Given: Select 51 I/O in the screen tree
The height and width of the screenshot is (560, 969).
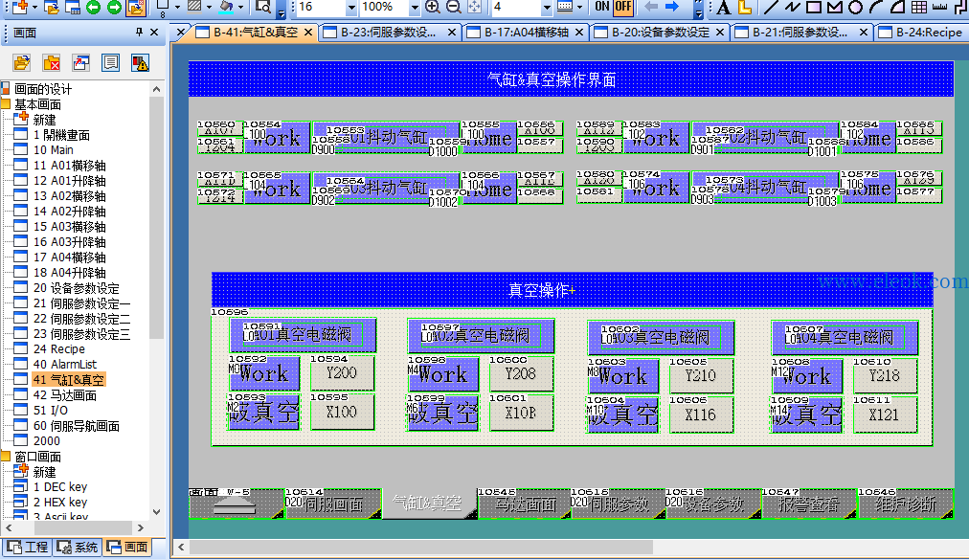Looking at the screenshot, I should (x=50, y=410).
